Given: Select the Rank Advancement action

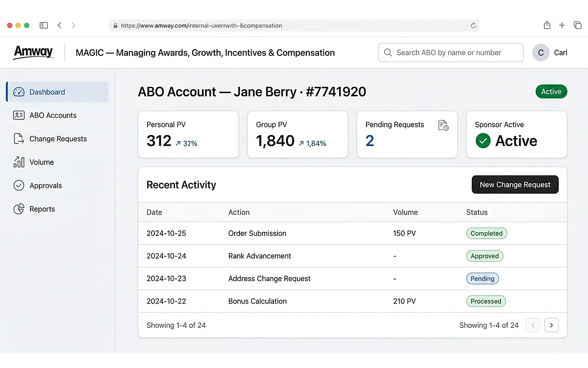Looking at the screenshot, I should tap(259, 256).
